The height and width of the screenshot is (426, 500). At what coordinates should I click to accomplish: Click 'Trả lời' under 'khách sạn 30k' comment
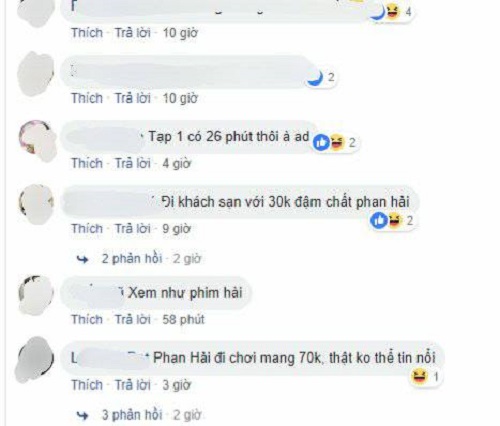point(133,229)
